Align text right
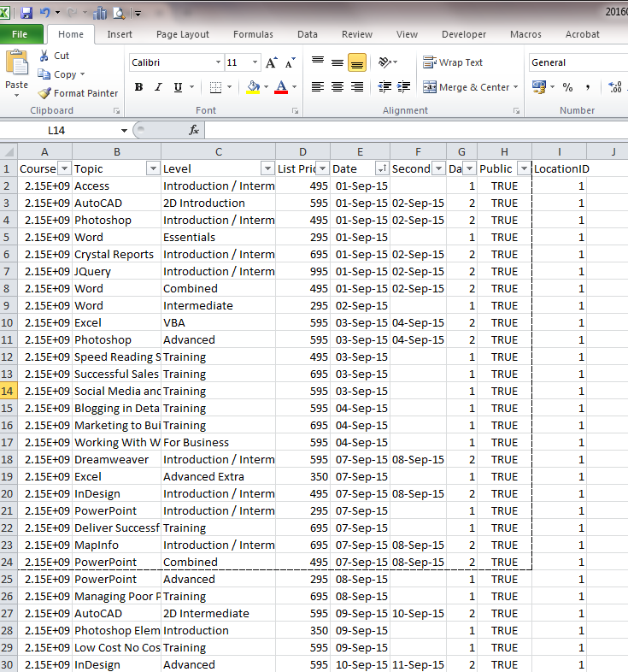 [x=357, y=87]
